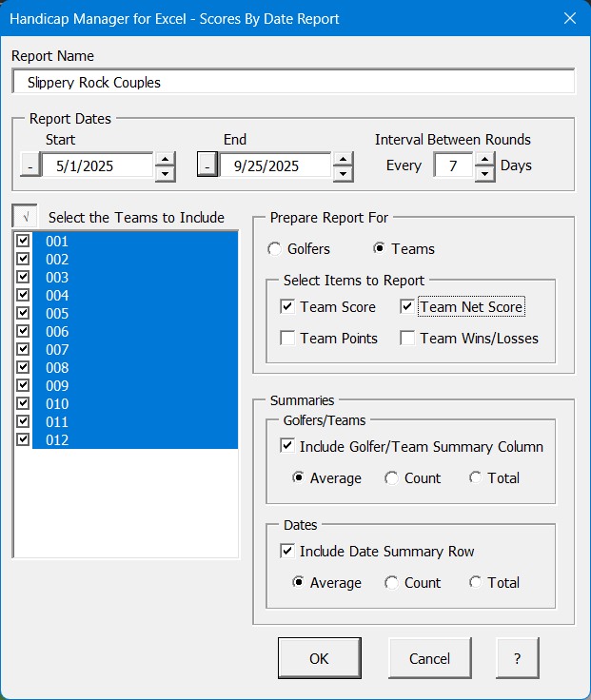
Task: Uncheck team 007 checkbox
Action: coord(23,349)
